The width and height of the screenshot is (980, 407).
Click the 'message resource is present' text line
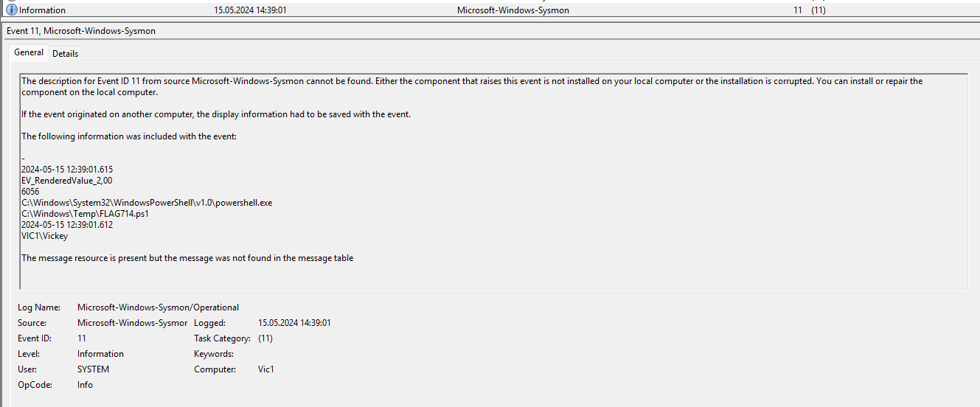[187, 258]
